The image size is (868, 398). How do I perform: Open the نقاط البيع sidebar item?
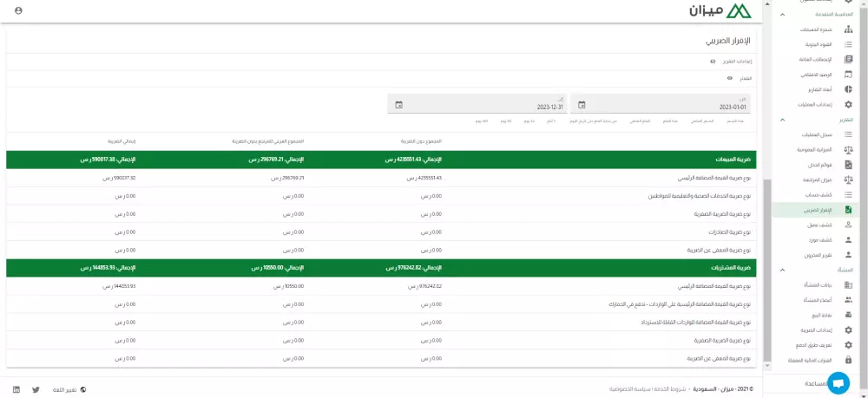click(x=815, y=315)
